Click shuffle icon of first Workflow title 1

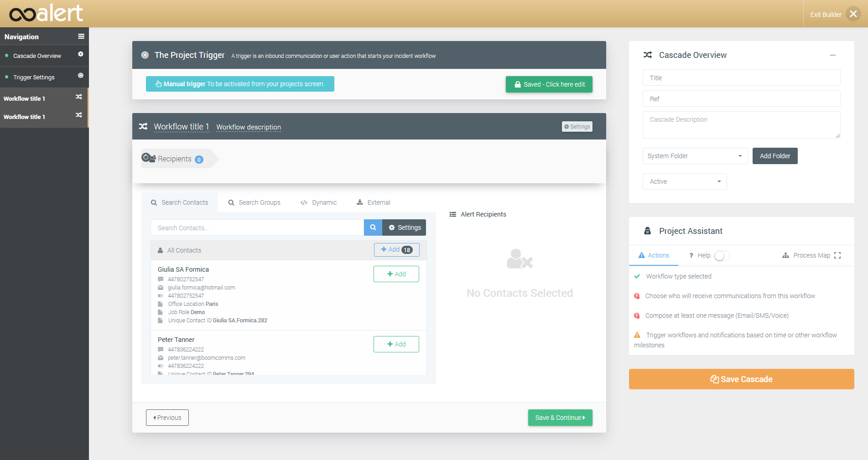pos(79,97)
